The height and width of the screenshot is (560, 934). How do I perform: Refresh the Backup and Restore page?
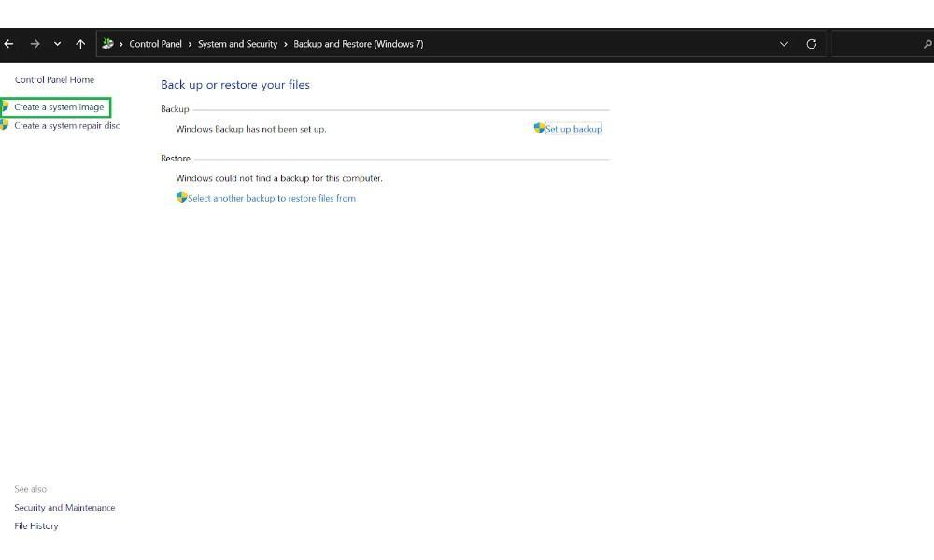pyautogui.click(x=812, y=44)
